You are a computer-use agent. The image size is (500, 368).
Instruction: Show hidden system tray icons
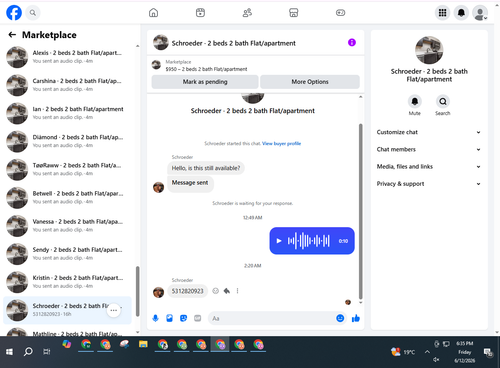(427, 352)
